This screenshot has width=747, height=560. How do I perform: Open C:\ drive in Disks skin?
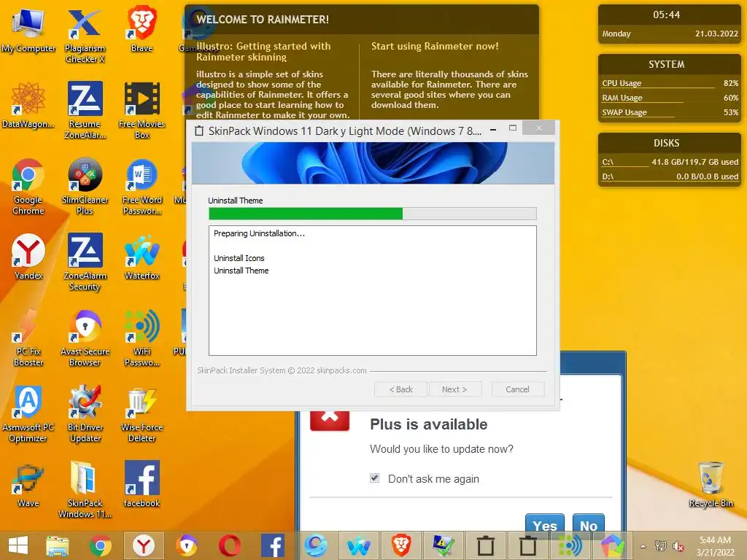tap(670, 162)
